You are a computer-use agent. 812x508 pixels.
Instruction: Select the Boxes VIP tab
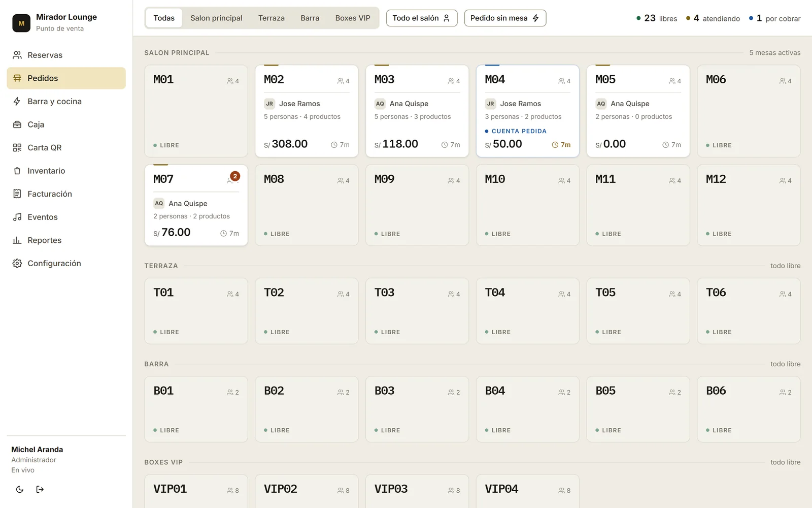tap(353, 18)
